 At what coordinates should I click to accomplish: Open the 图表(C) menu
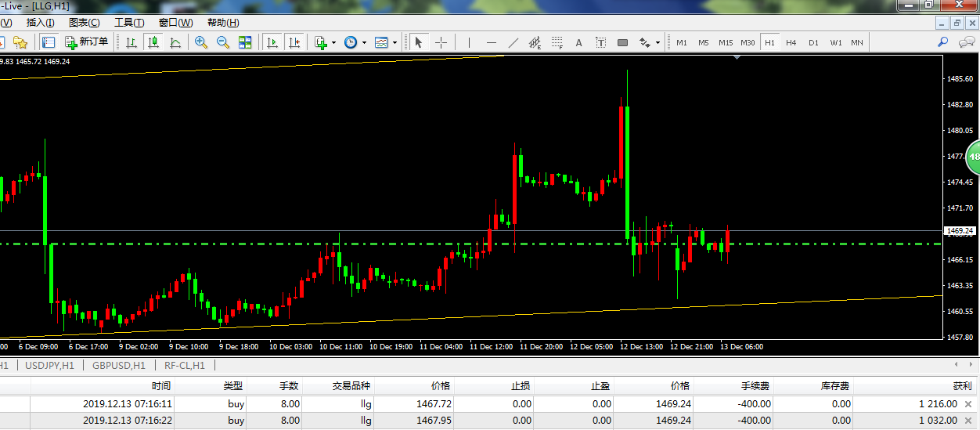[85, 23]
